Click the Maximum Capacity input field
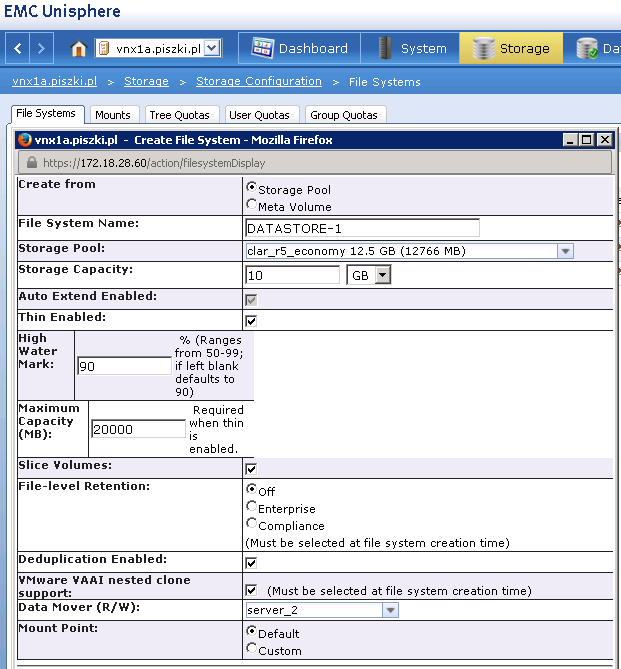This screenshot has width=621, height=669. [138, 429]
